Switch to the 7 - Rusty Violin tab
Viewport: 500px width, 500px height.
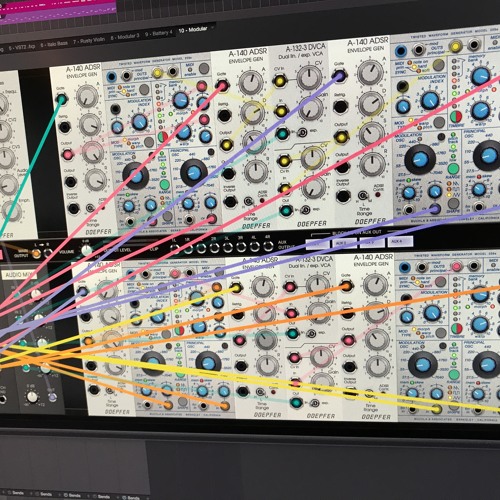tap(89, 40)
